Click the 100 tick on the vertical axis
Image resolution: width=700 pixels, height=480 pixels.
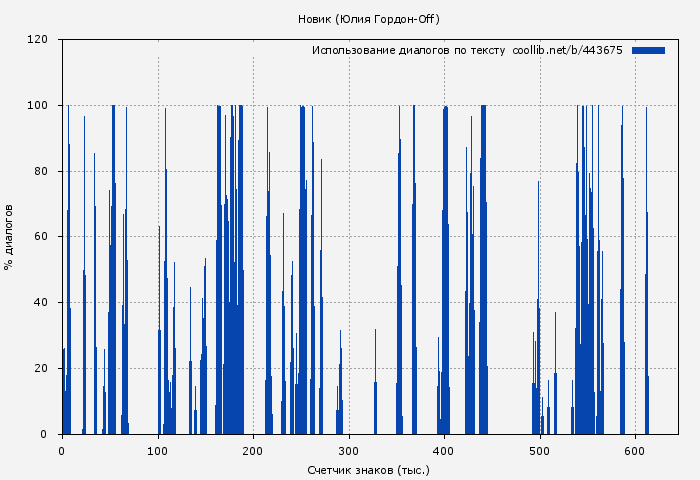38,106
